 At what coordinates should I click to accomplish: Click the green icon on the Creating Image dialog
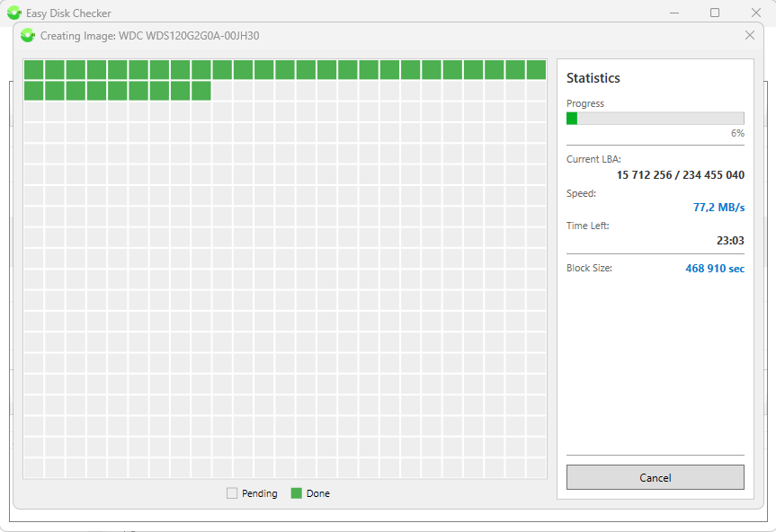(28, 35)
